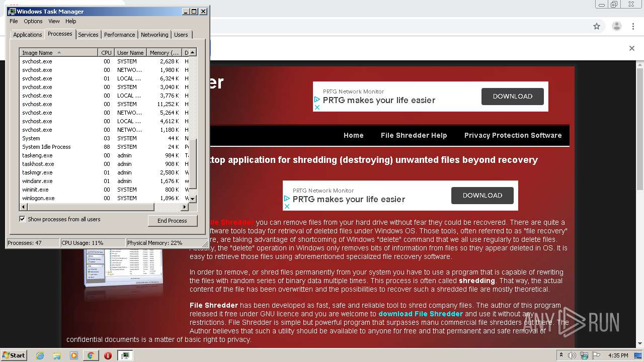Viewport: 644px width, 362px height.
Task: Select wininit.exe process row
Action: tap(104, 190)
